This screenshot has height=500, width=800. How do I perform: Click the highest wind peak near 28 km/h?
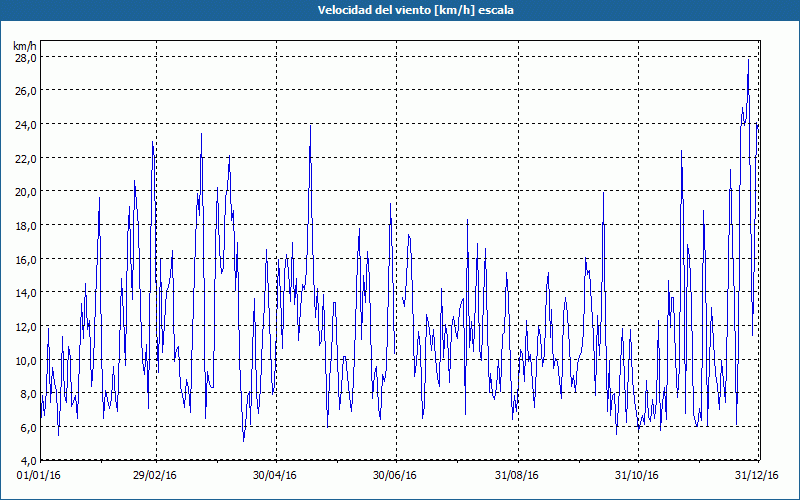(x=748, y=60)
